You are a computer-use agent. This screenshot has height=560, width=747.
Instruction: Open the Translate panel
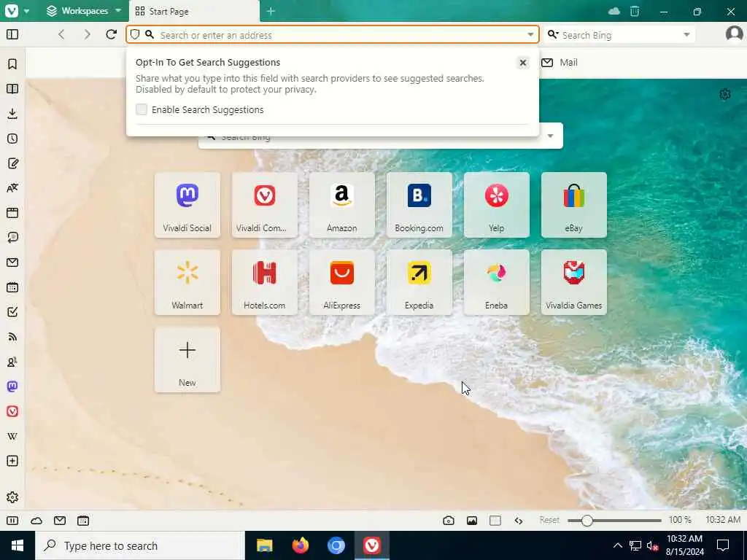(x=12, y=188)
